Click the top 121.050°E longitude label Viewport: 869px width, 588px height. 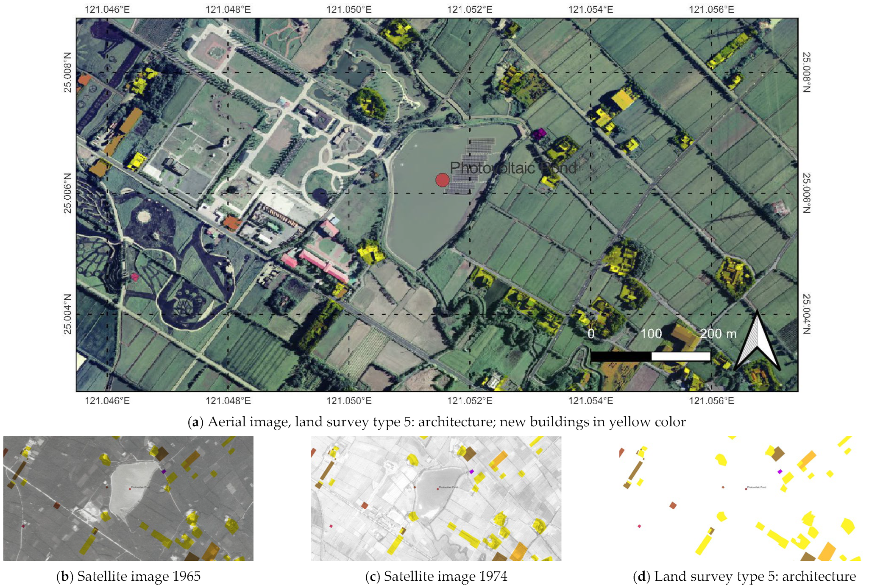[x=348, y=9]
